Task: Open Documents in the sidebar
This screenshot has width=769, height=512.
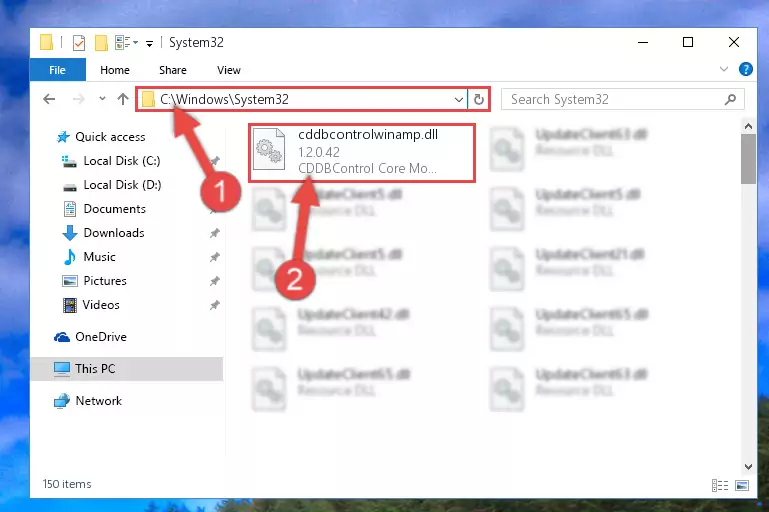Action: (x=105, y=209)
